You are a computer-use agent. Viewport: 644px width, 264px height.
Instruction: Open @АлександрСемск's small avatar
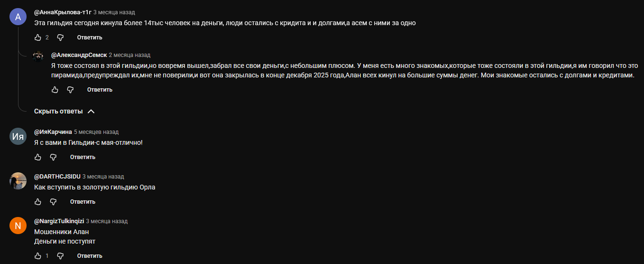[x=38, y=56]
